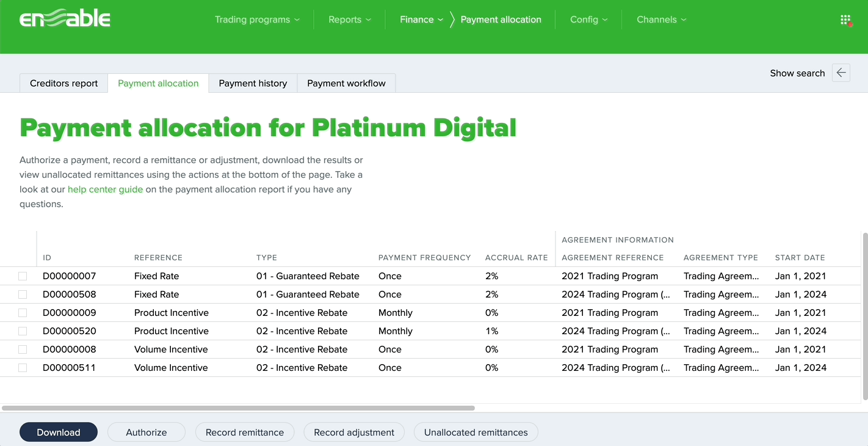Click Product Incentive in row D00000009
The height and width of the screenshot is (446, 868).
click(172, 313)
